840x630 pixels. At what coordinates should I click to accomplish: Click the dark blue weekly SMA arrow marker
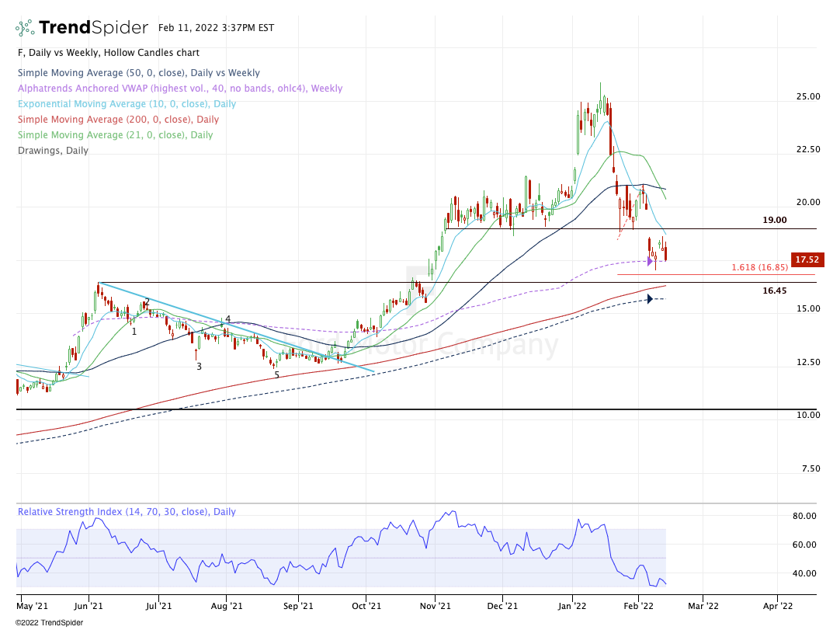tap(649, 299)
